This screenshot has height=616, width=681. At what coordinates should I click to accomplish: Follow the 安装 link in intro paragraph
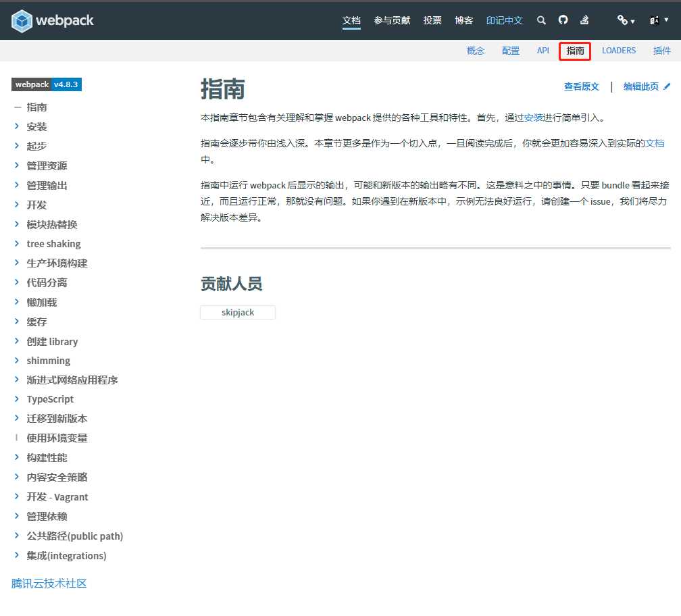[533, 118]
